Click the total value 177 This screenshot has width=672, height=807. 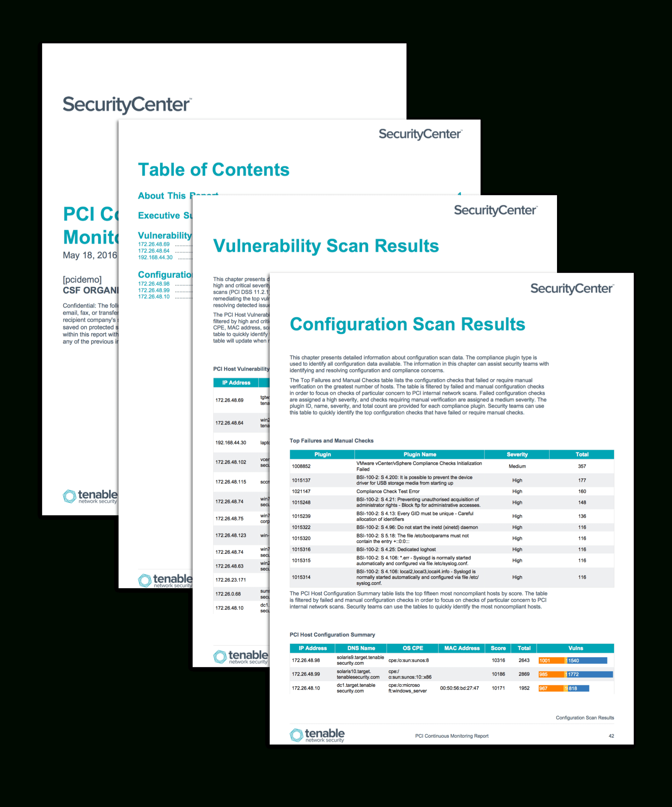tap(582, 480)
